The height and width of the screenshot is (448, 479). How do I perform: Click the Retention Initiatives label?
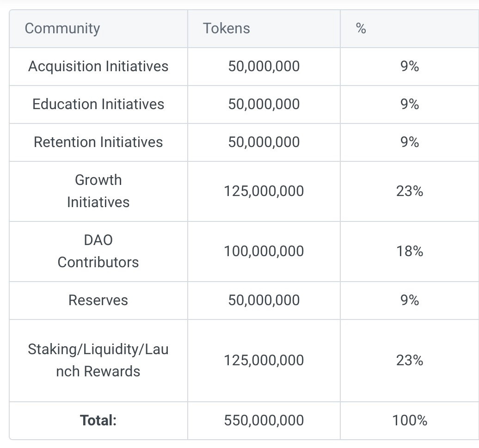pyautogui.click(x=98, y=142)
